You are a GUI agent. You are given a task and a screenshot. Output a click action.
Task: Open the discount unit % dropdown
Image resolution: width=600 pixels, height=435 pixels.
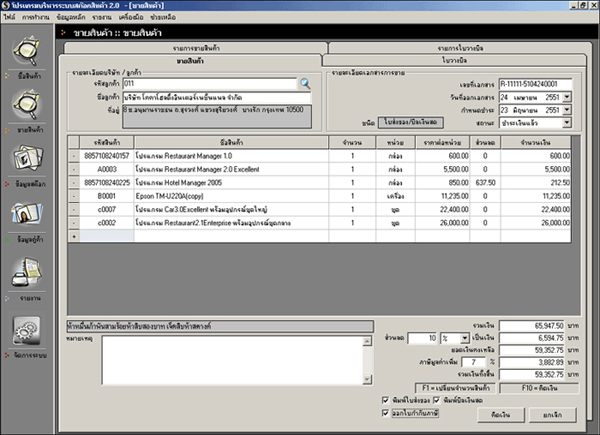tap(465, 338)
